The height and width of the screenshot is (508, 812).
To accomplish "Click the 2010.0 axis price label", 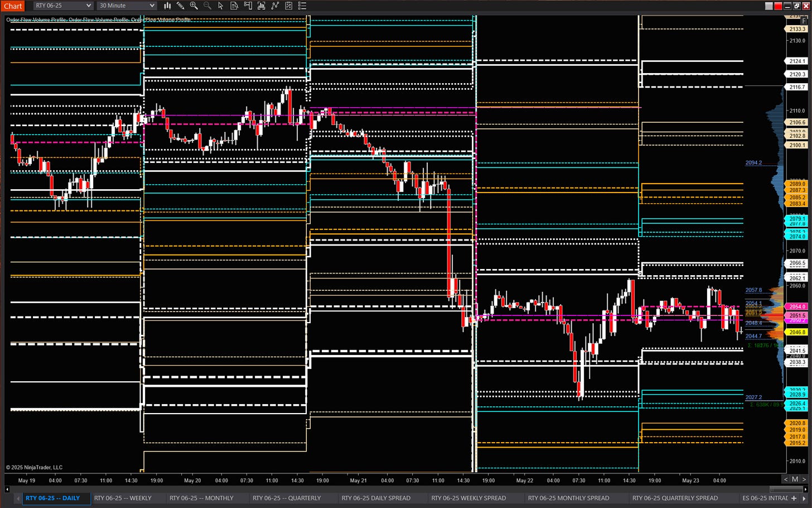I will (x=797, y=461).
